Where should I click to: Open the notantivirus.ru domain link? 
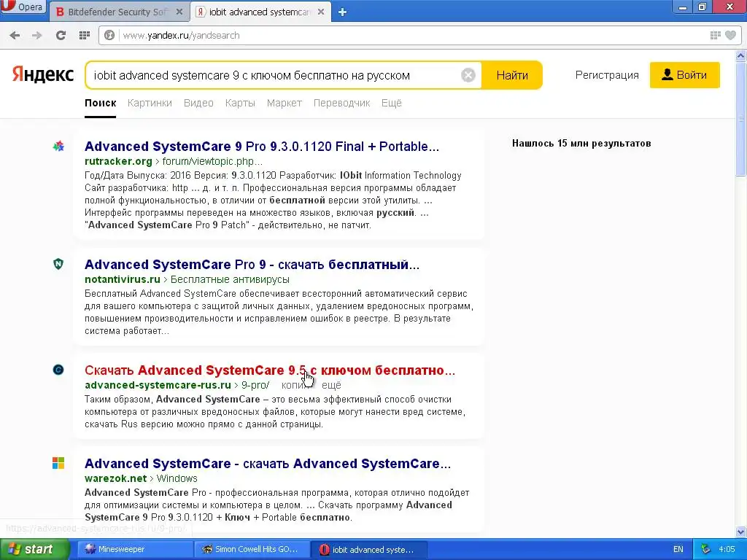(123, 279)
